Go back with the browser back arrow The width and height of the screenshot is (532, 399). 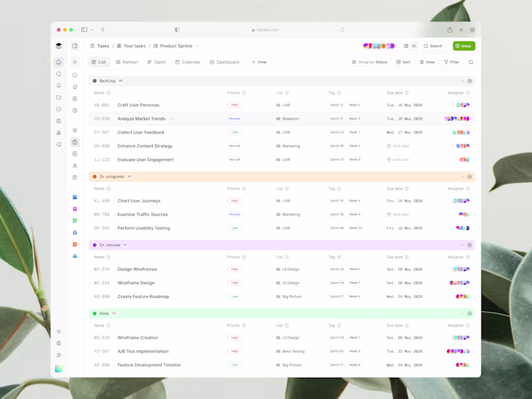point(103,30)
